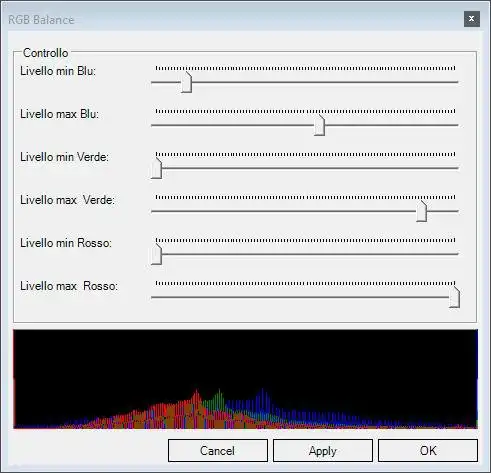
Task: Click the RGB Balance title bar text
Action: pyautogui.click(x=41, y=20)
